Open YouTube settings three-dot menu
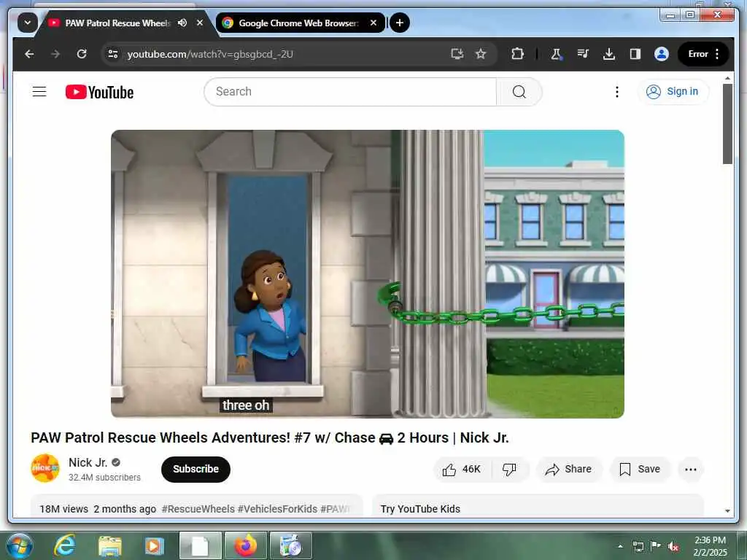The image size is (747, 560). point(617,91)
